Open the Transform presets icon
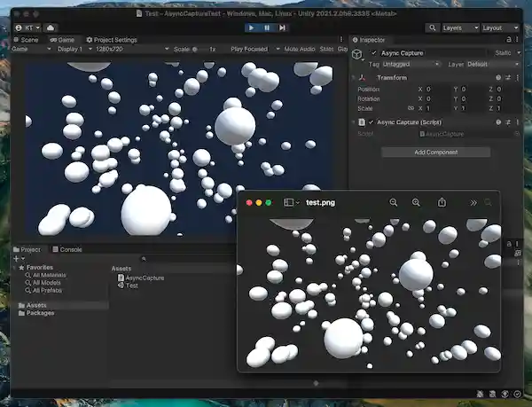532x407 pixels. (x=508, y=78)
